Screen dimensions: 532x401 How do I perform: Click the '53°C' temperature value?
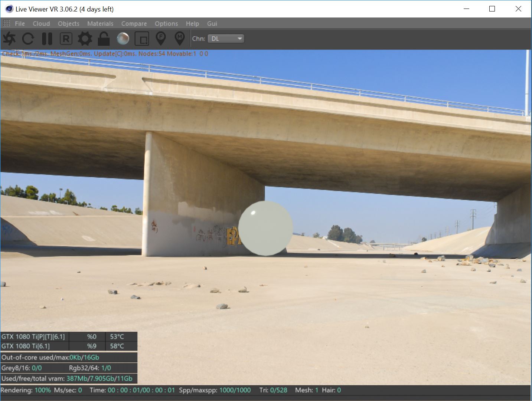[117, 337]
